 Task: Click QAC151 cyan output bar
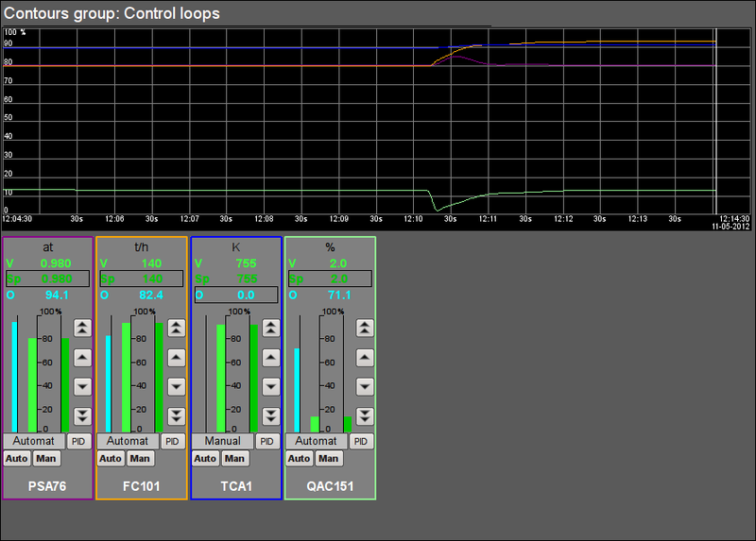tap(297, 390)
